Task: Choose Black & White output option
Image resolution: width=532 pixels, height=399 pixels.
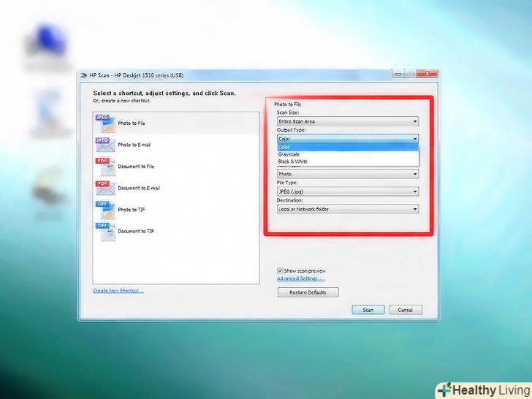Action: click(348, 161)
